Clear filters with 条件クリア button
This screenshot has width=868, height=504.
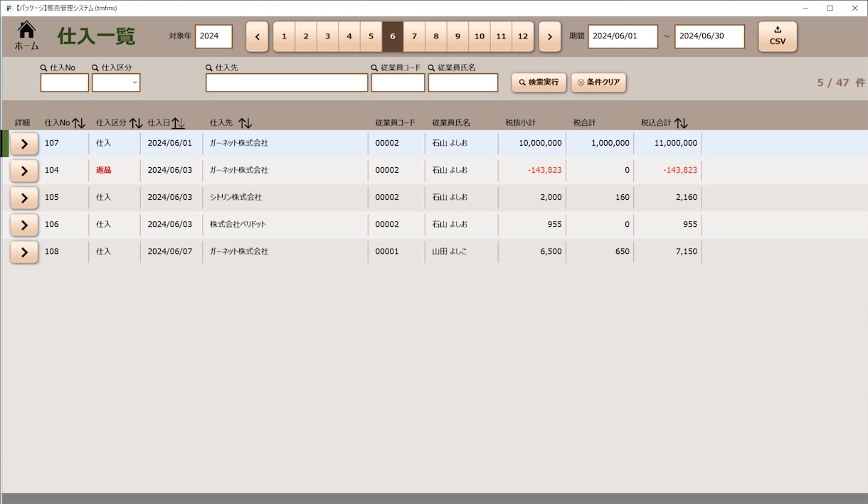point(598,82)
